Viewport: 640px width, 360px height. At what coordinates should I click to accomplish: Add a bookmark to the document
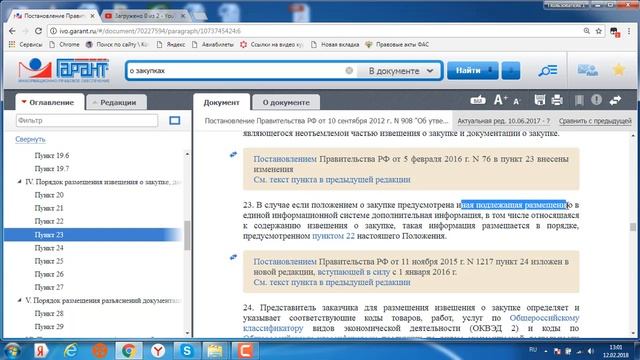point(579,100)
